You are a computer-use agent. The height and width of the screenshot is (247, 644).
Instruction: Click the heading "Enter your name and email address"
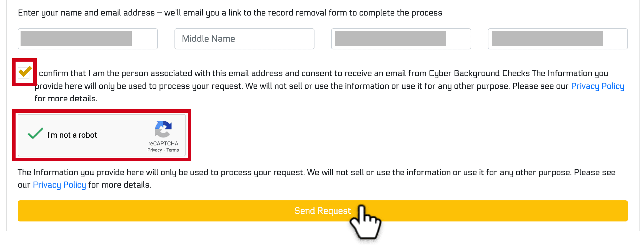[86, 13]
